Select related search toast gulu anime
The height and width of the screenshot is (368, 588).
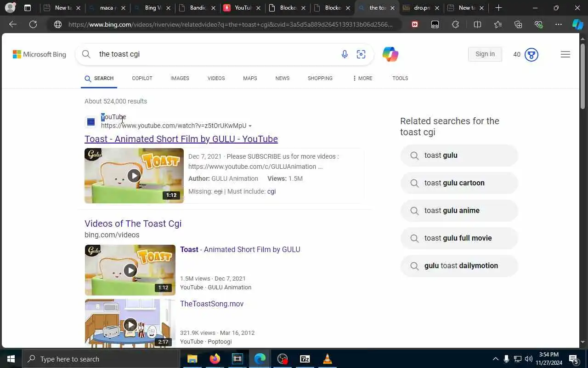(459, 211)
